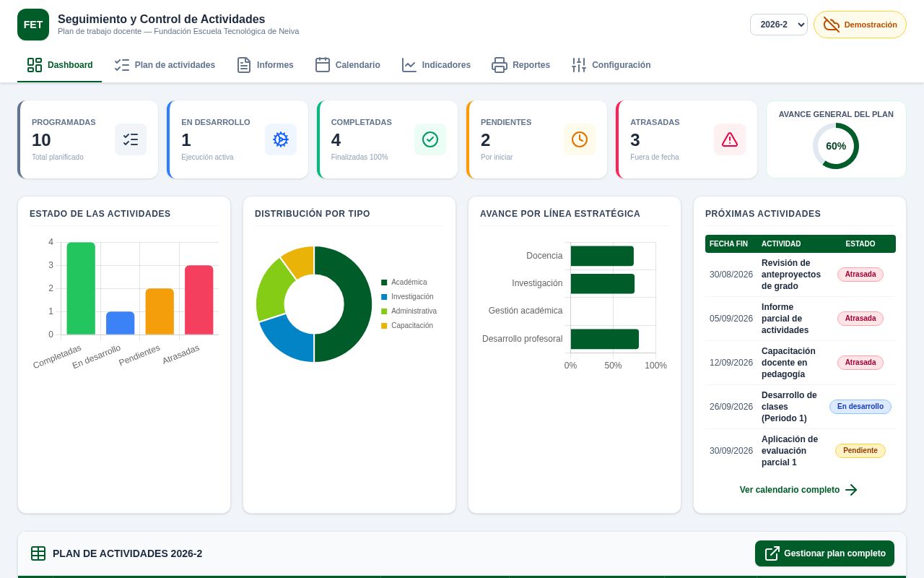
Task: Toggle the Capacitación legend swatch
Action: point(384,326)
